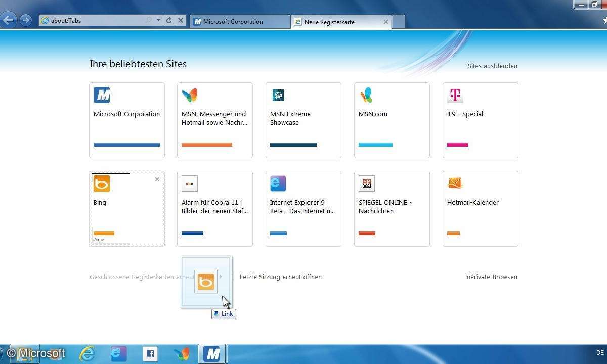Click the Microsoft Corporation M logo icon
Screen dimensions: 607x364
coord(102,95)
